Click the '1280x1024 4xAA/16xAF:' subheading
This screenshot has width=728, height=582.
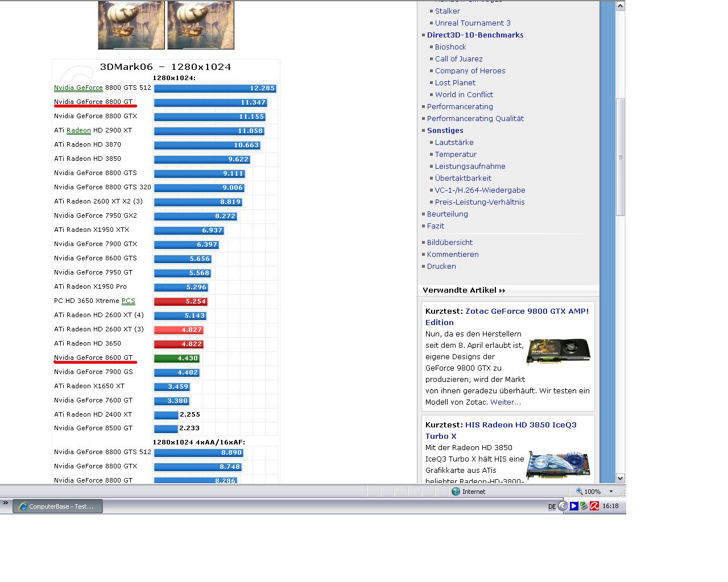pyautogui.click(x=199, y=442)
